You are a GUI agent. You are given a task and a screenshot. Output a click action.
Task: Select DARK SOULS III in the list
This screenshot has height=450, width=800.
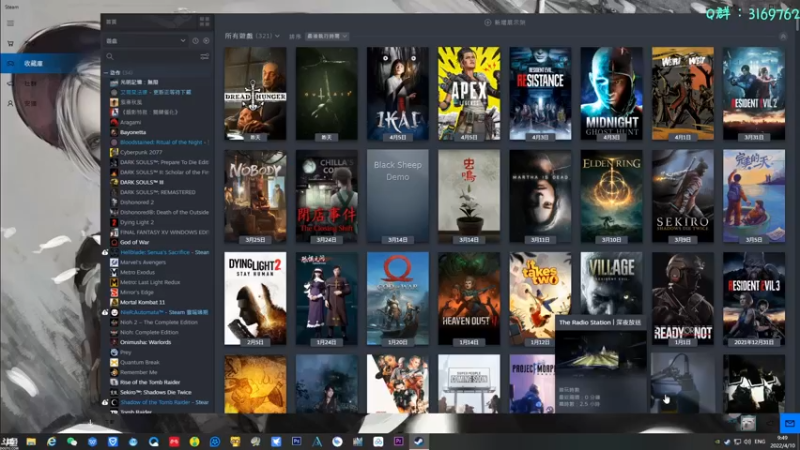point(142,182)
